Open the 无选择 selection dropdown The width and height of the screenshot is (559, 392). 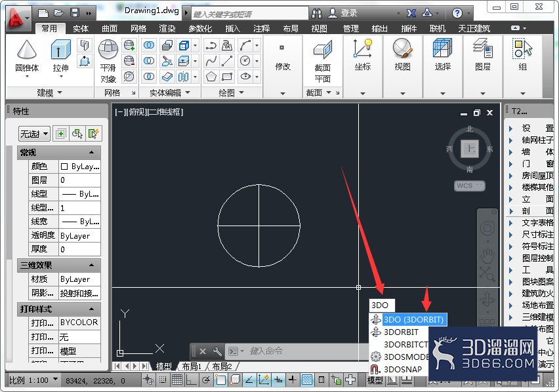click(34, 134)
